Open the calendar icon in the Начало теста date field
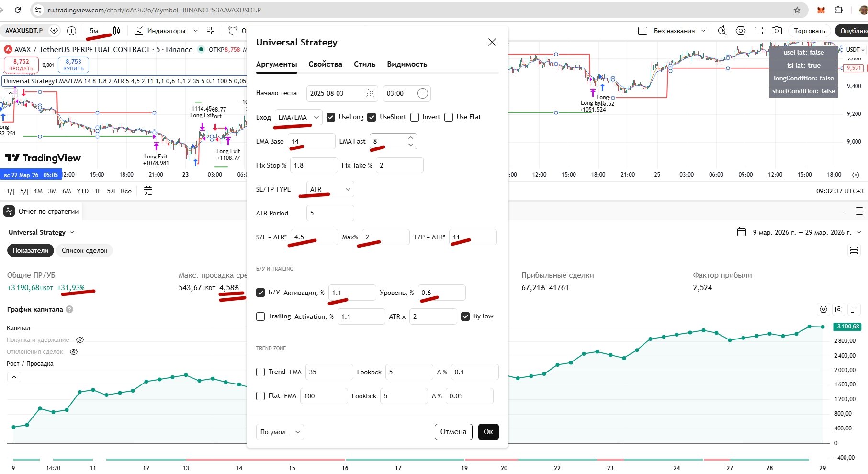Screen dimensions: 868x474 [370, 93]
